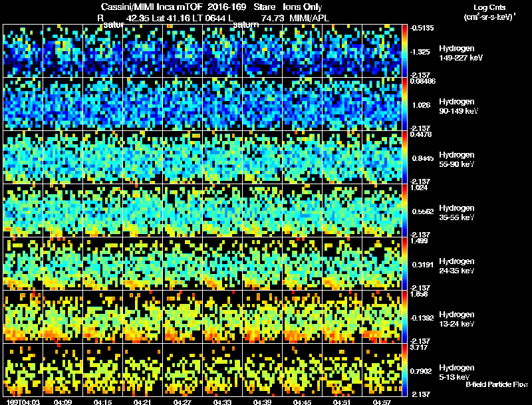Click the Log Cnts units header
The image size is (532, 405).
(x=489, y=12)
